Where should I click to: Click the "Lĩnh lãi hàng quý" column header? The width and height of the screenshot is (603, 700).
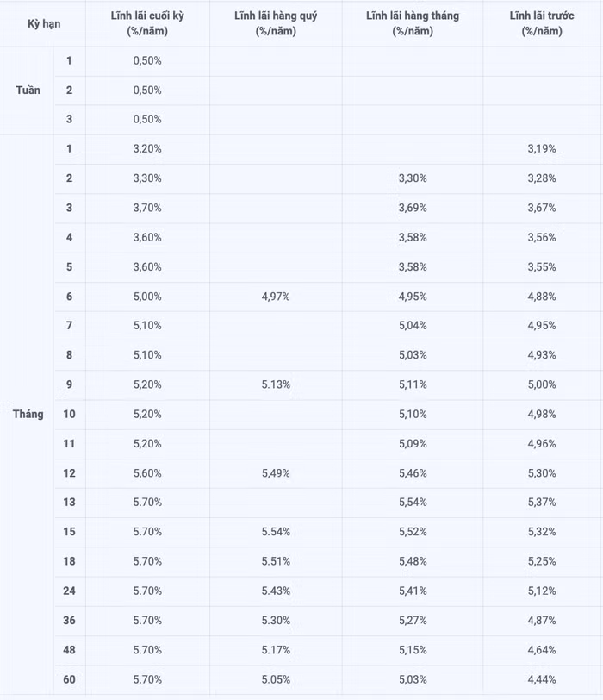coord(276,23)
